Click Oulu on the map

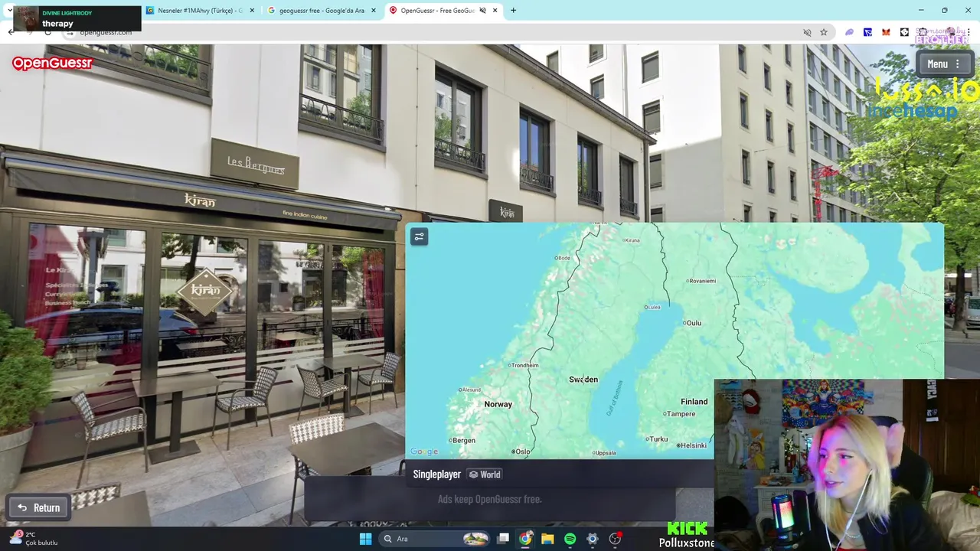click(x=693, y=323)
